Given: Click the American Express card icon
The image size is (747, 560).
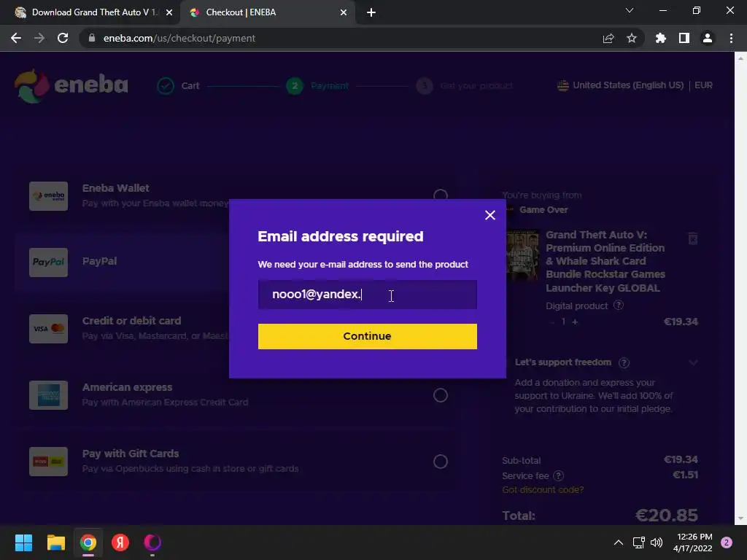Looking at the screenshot, I should coord(48,395).
